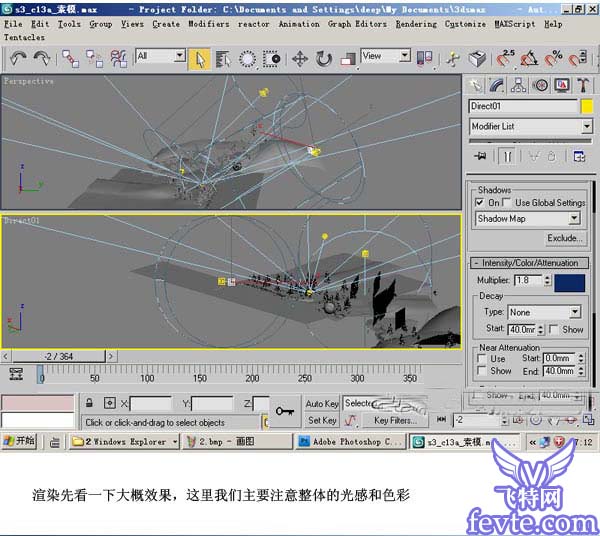Jump to start of animation
The image size is (600, 536).
441,419
